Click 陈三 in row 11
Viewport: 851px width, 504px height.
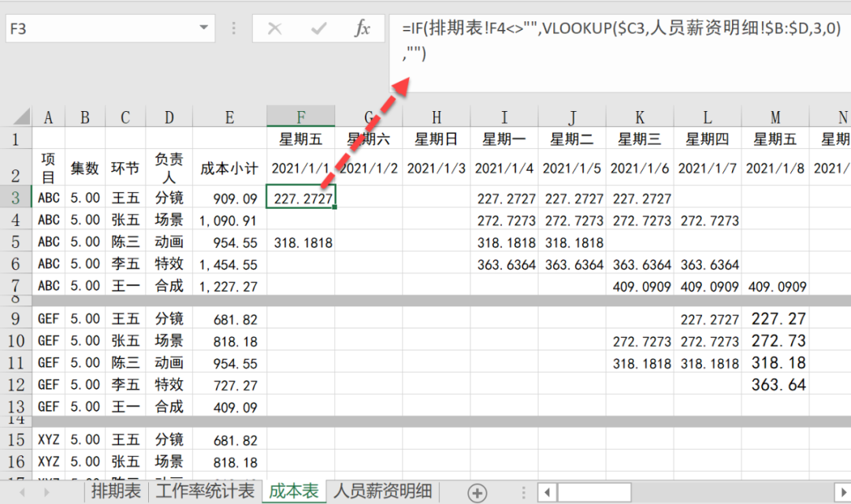[x=125, y=362]
